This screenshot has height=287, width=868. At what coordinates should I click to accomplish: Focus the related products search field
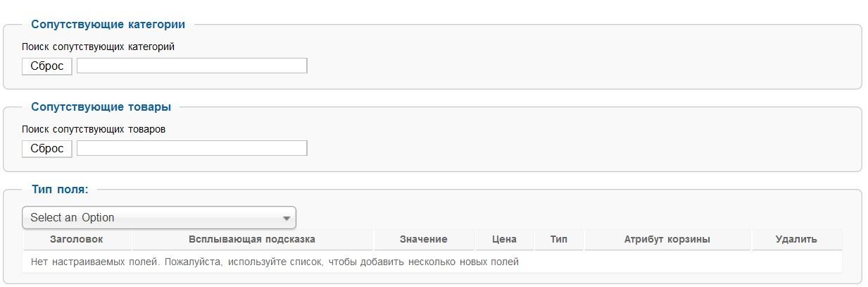coord(191,148)
